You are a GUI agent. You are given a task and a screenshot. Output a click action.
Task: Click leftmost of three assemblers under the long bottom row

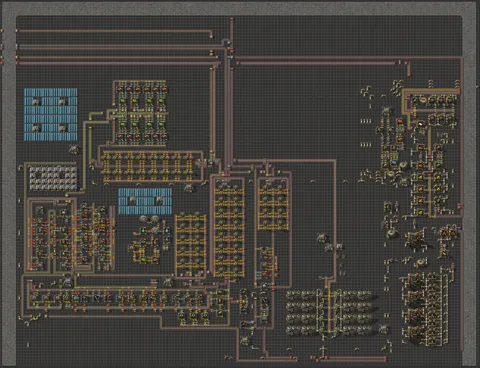pyautogui.click(x=182, y=315)
